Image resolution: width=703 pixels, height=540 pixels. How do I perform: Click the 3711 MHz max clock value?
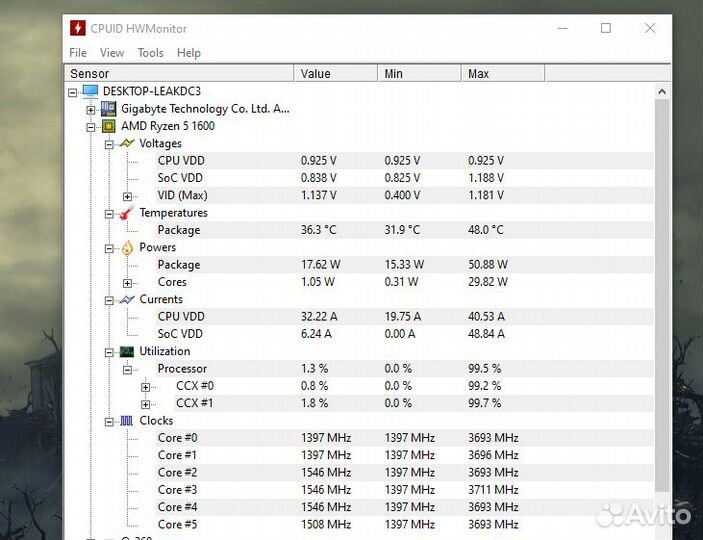pos(493,490)
